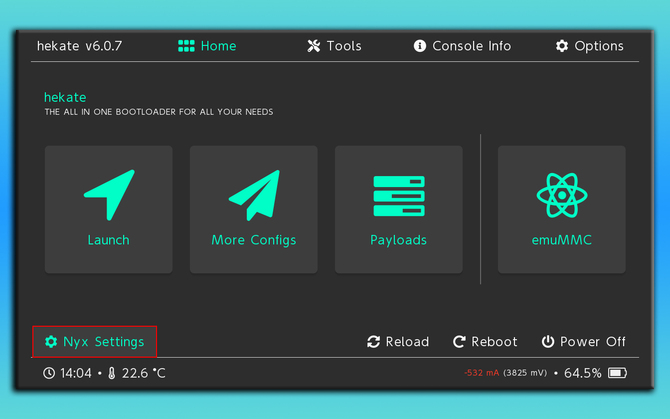Click the battery icon in status bar
The image size is (670, 419).
pyautogui.click(x=617, y=373)
